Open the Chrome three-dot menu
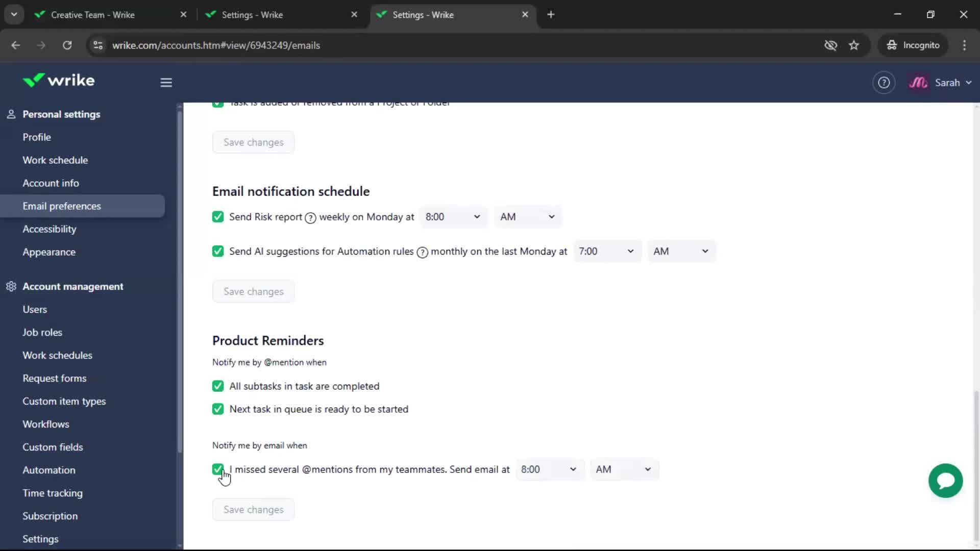This screenshot has width=980, height=551. click(x=964, y=45)
